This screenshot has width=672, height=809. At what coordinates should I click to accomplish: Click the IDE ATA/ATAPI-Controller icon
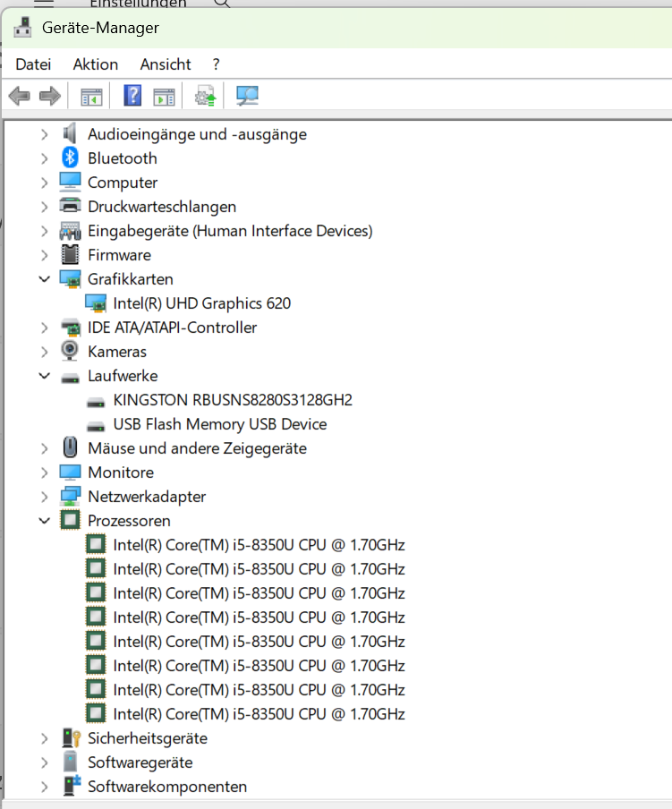point(70,328)
